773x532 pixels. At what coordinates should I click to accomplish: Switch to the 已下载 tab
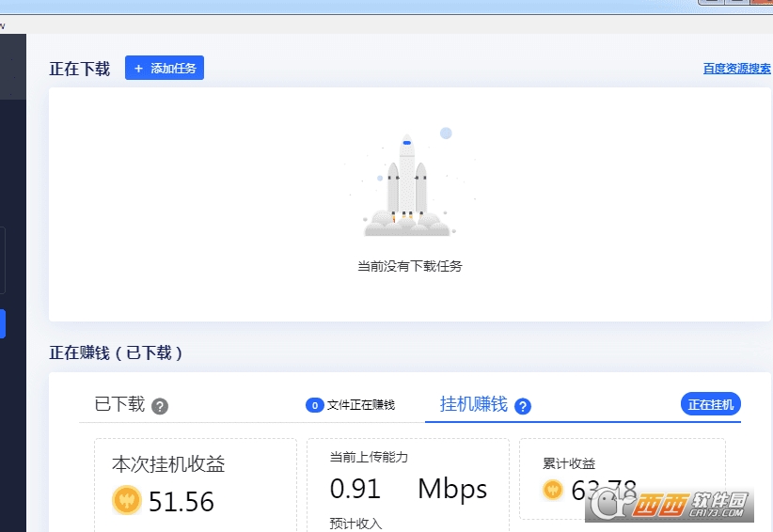coord(119,404)
